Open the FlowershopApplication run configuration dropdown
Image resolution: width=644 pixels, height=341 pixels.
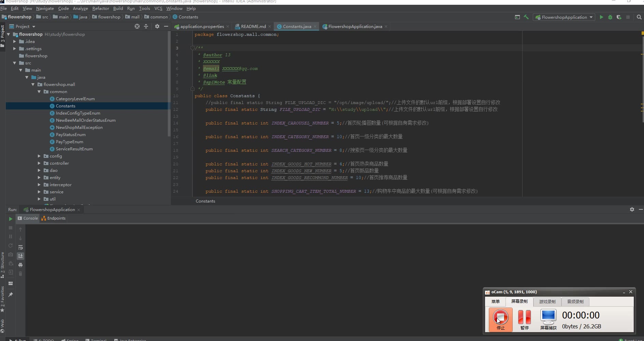coord(564,17)
